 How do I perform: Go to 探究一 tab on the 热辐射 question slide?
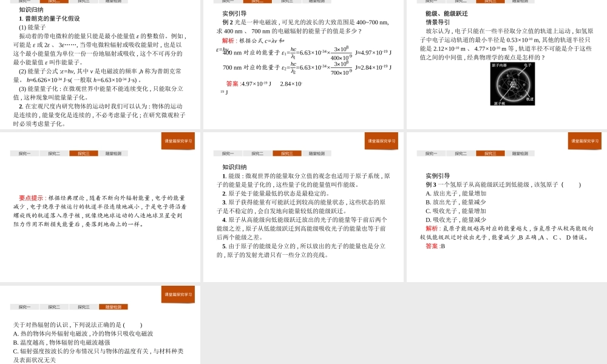point(24,307)
